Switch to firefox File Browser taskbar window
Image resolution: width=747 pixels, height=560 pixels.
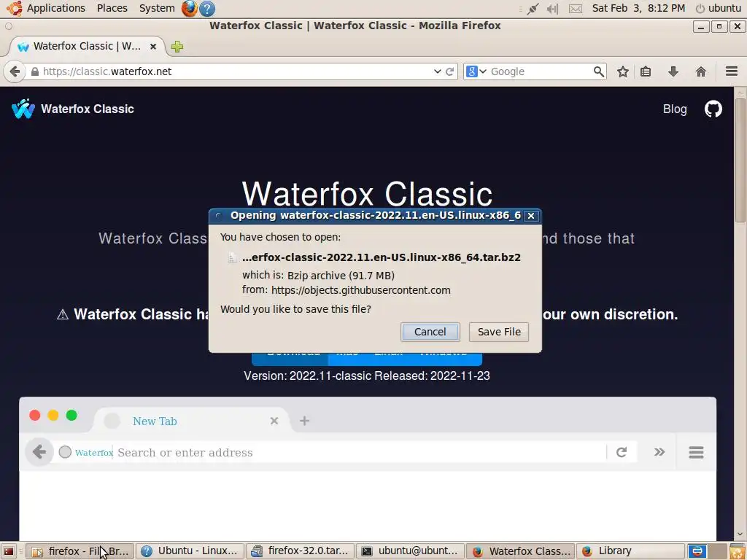click(x=80, y=551)
